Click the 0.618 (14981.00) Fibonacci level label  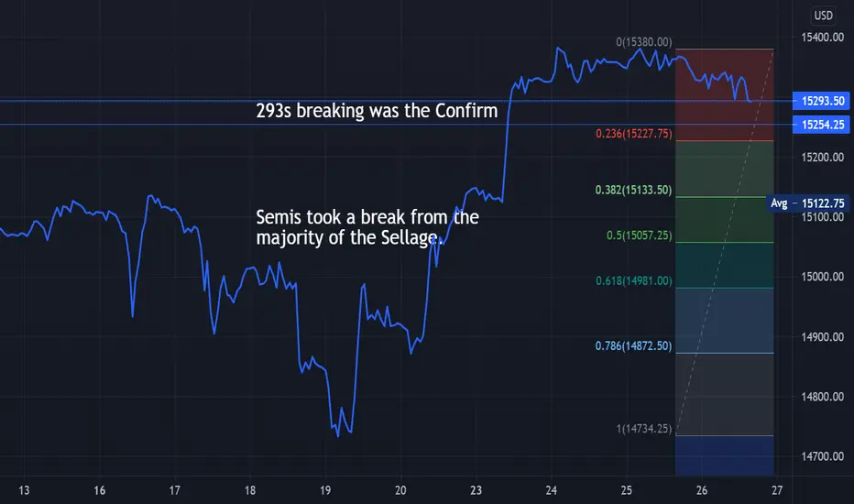point(634,280)
